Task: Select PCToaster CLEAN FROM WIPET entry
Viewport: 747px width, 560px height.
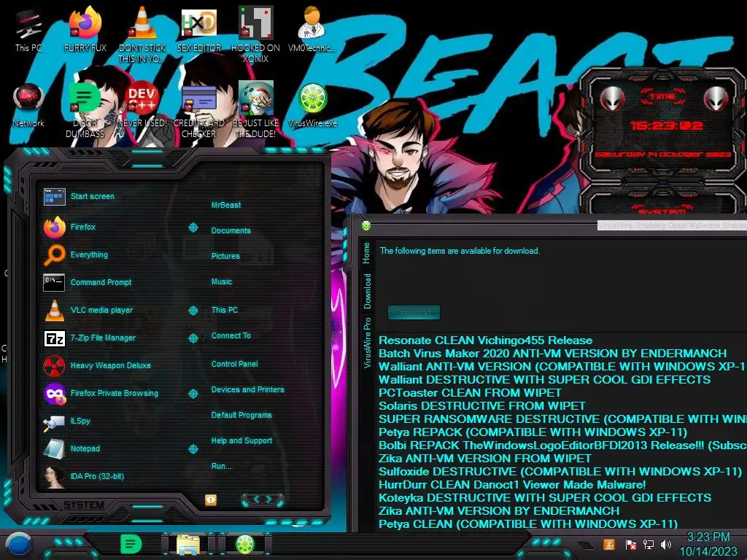Action: coord(470,393)
